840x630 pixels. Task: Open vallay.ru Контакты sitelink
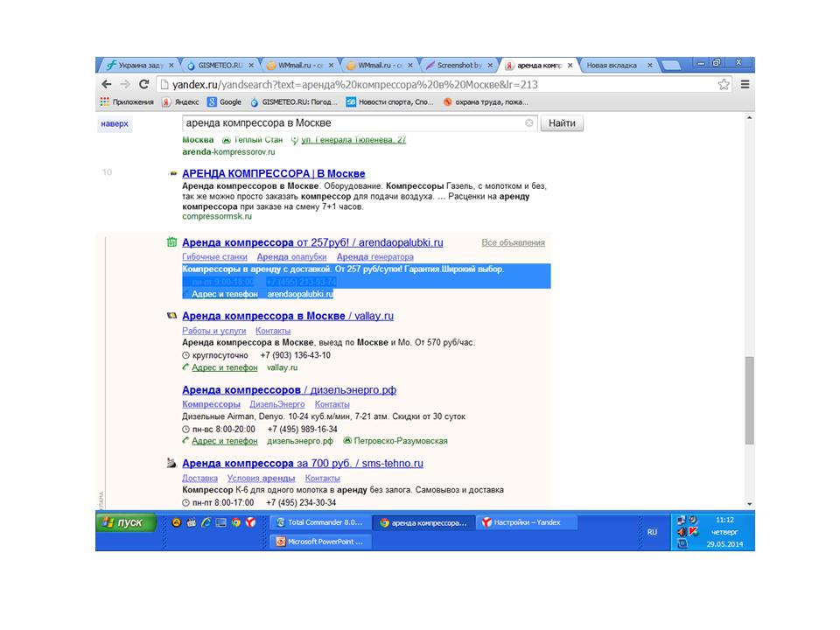(x=273, y=331)
